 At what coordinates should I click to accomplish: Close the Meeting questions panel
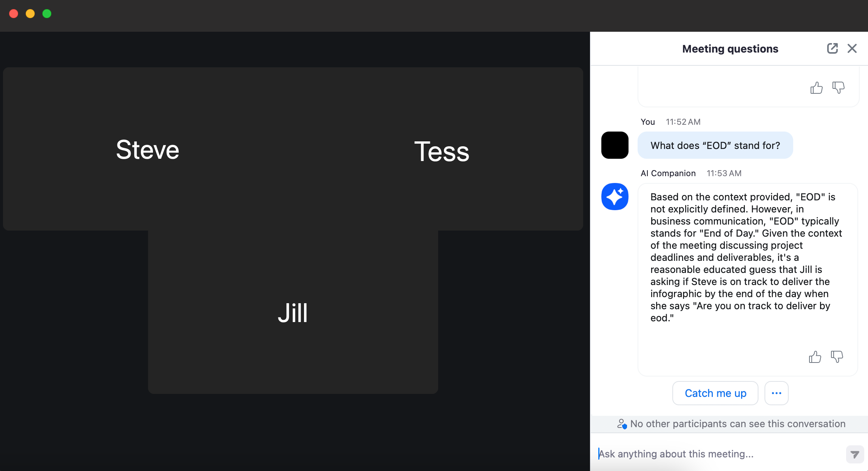(x=852, y=49)
